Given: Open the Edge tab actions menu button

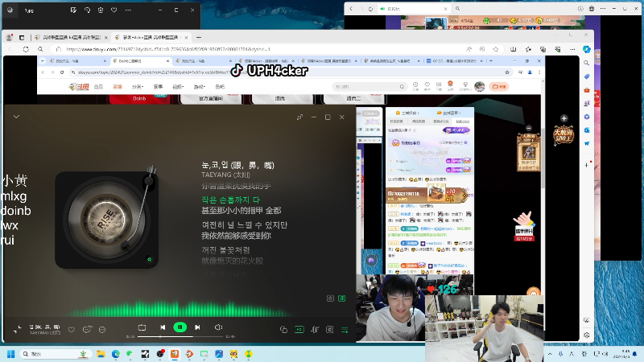Looking at the screenshot, I should [x=22, y=37].
